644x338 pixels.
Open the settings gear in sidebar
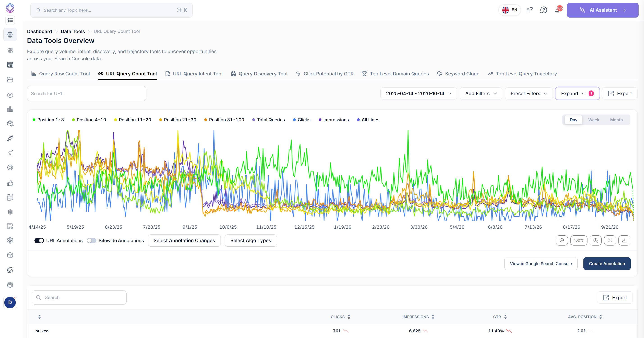(x=10, y=34)
